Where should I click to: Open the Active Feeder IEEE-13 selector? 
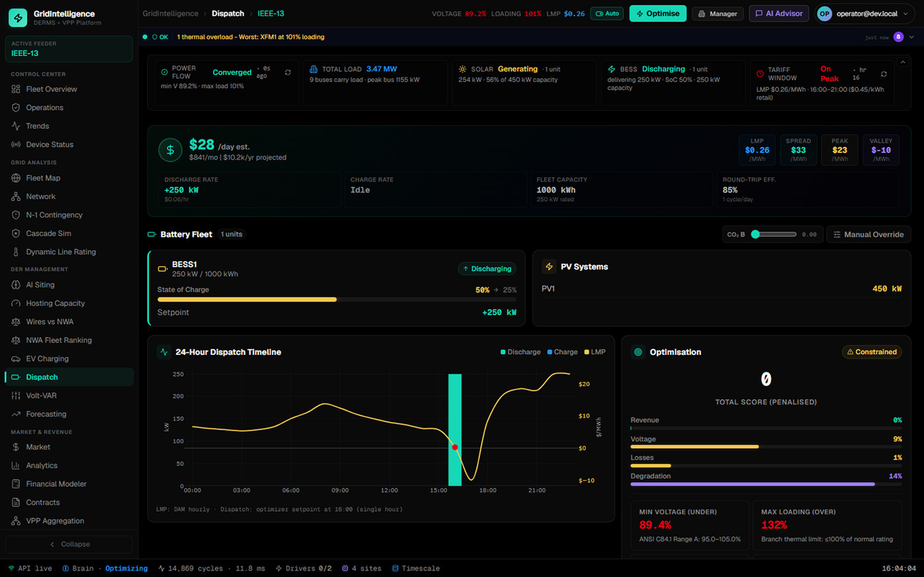[69, 49]
